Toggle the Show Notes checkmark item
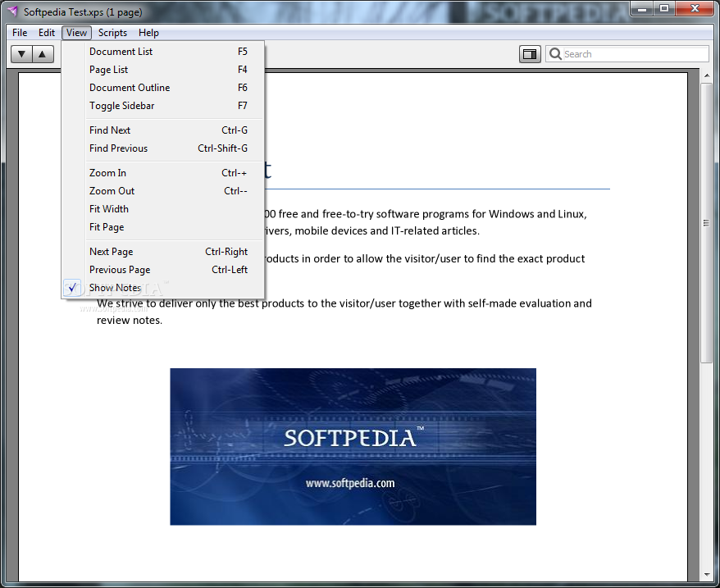Viewport: 720px width, 588px height. pos(163,288)
